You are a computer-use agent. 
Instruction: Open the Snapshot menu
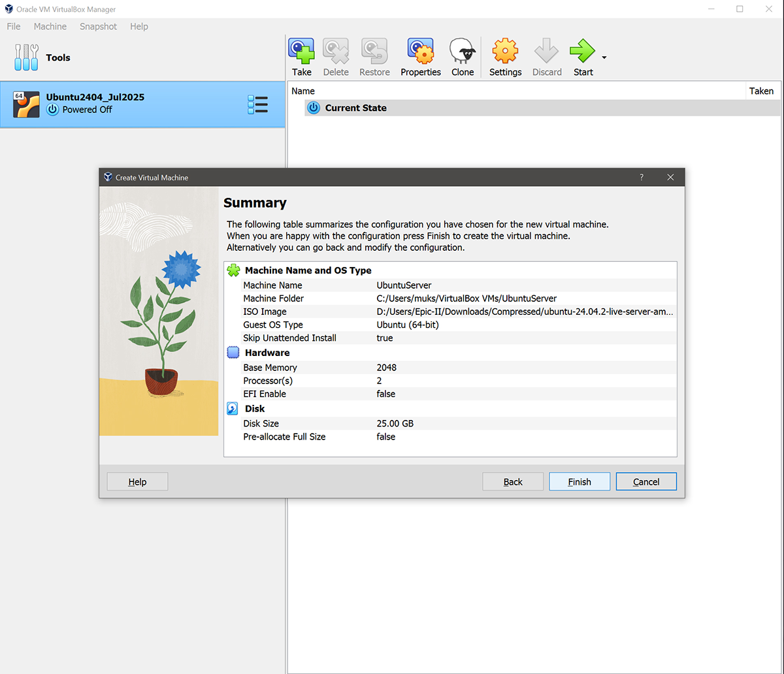[98, 26]
